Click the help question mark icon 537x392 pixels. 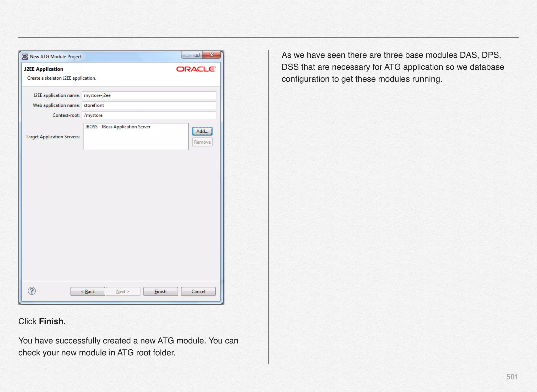click(x=32, y=291)
